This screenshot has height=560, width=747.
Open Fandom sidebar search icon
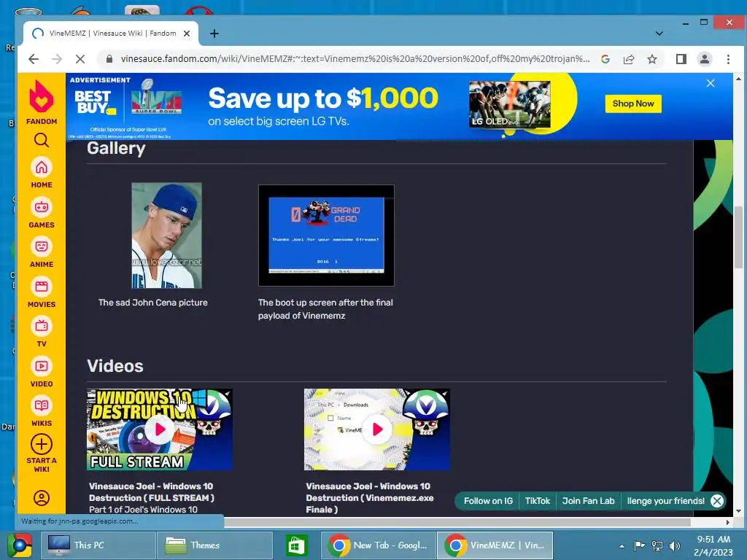pyautogui.click(x=42, y=140)
